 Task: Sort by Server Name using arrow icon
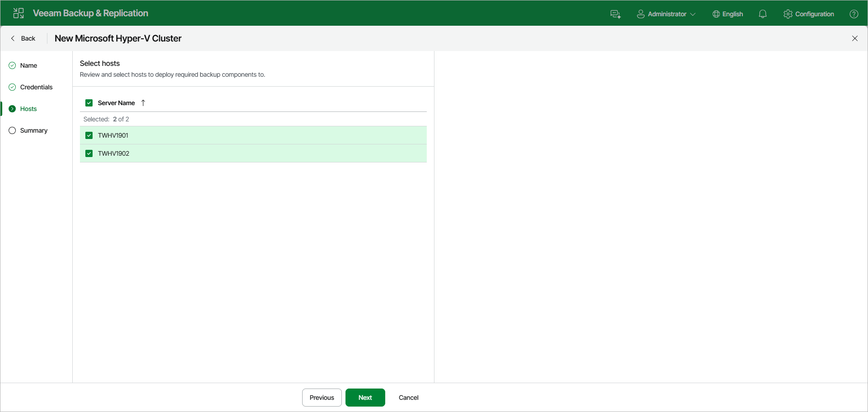tap(143, 103)
